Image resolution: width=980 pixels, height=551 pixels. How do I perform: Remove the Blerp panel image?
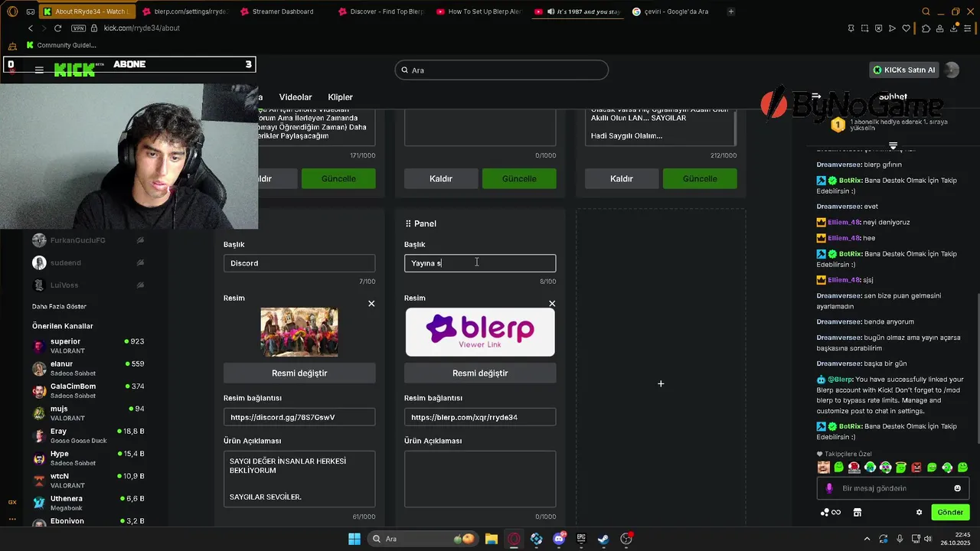click(552, 304)
